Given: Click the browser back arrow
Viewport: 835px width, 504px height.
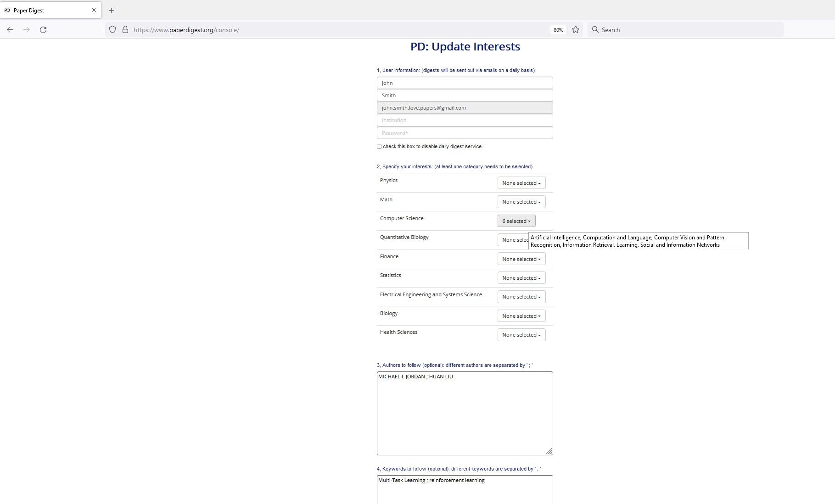Looking at the screenshot, I should [10, 30].
